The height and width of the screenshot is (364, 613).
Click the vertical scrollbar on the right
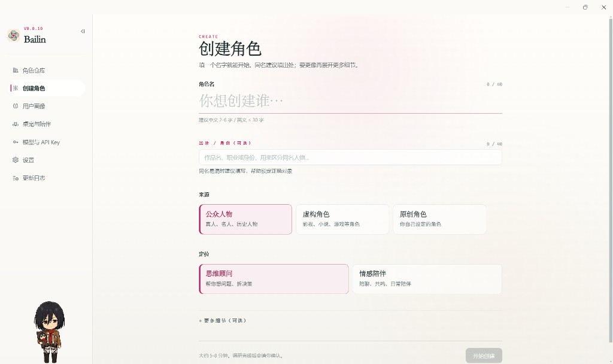click(x=610, y=180)
